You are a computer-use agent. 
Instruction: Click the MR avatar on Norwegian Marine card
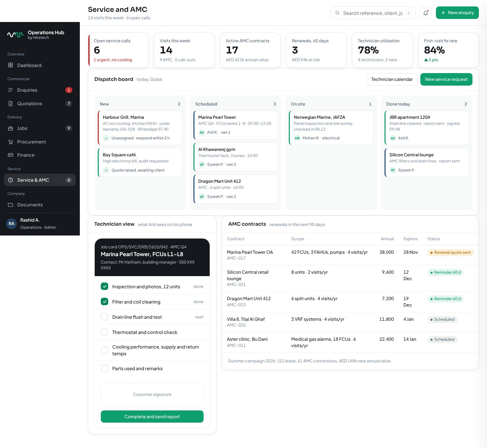297,138
